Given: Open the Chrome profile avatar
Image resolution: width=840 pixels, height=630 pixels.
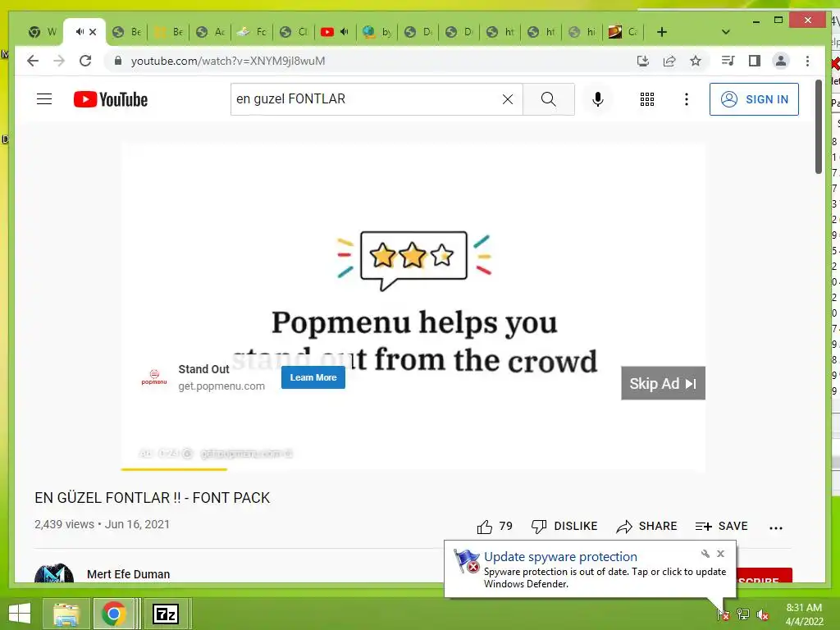Looking at the screenshot, I should 781,61.
